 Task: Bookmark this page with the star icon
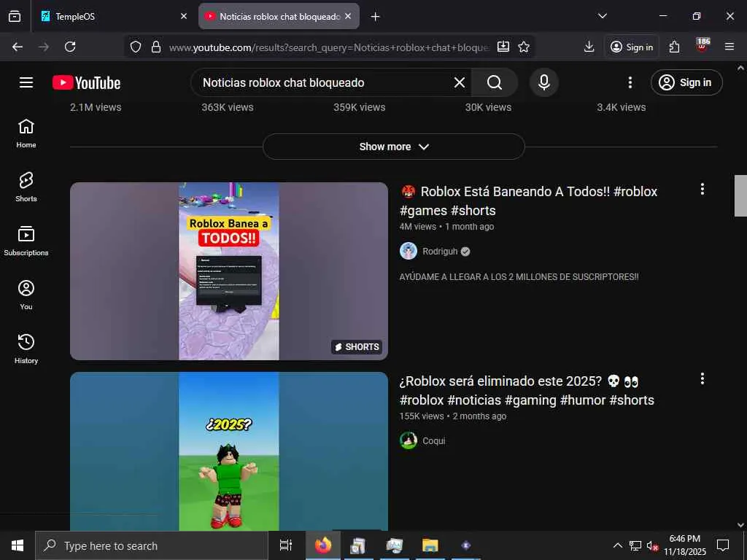tap(524, 47)
